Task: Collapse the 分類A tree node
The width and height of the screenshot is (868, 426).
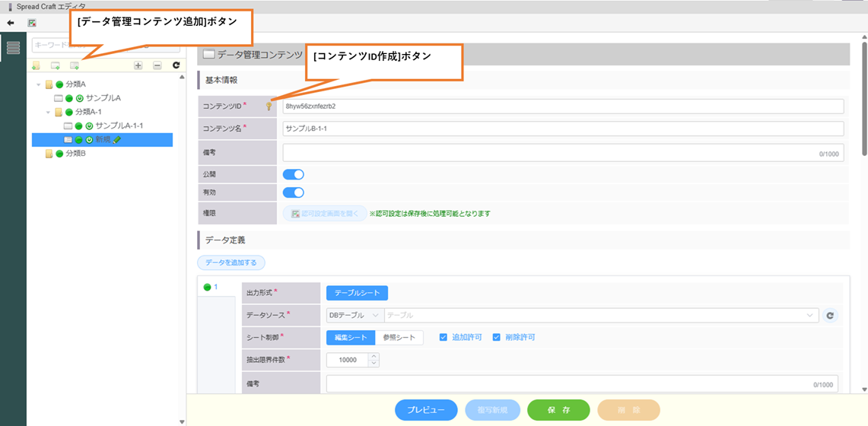Action: 39,84
